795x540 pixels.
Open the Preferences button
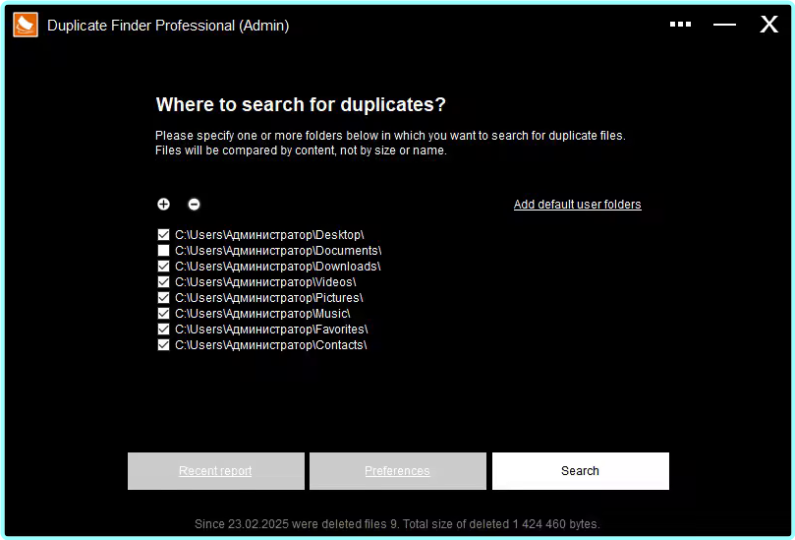397,471
